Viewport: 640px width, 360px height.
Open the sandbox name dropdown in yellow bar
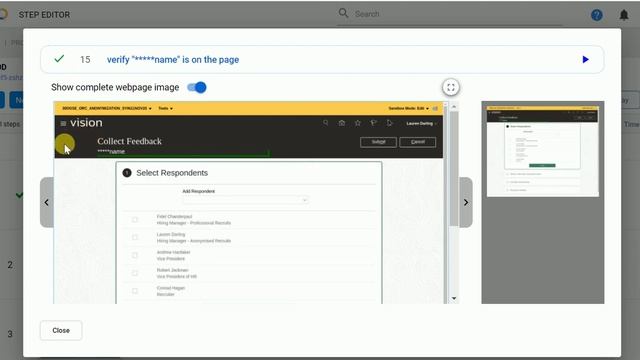(107, 109)
